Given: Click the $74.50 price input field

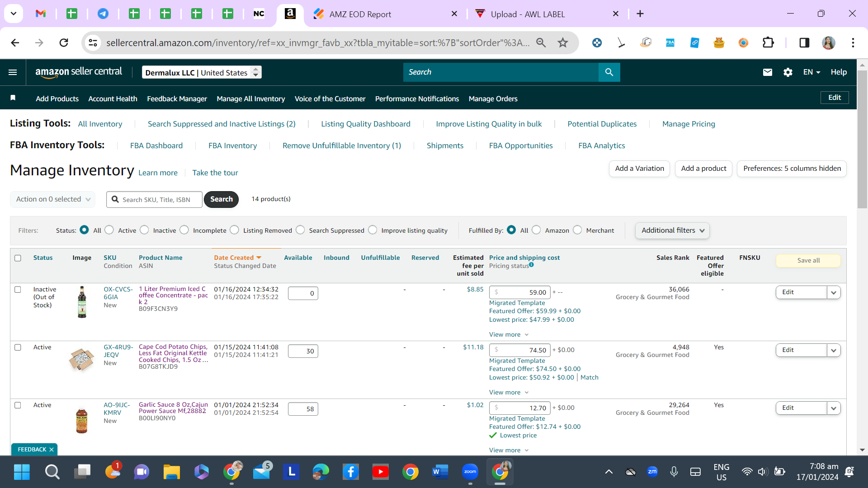Looking at the screenshot, I should 520,350.
